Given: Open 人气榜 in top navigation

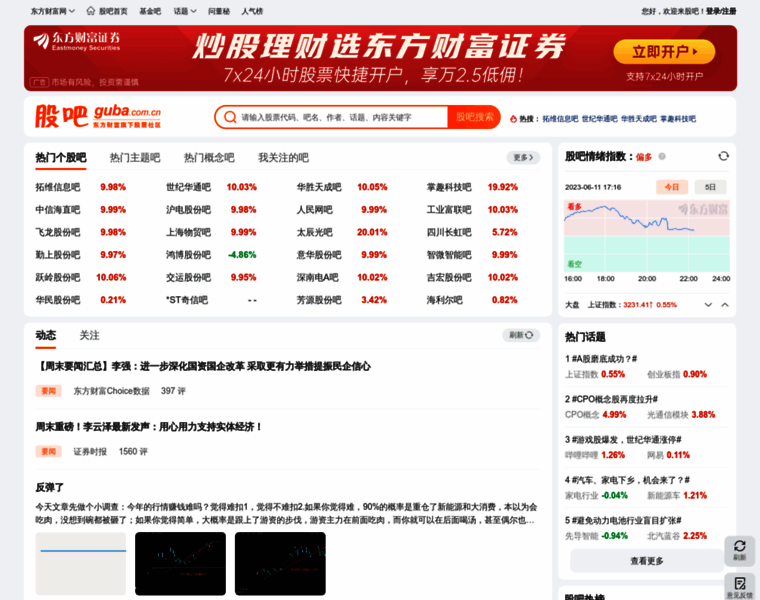Looking at the screenshot, I should click(x=252, y=11).
